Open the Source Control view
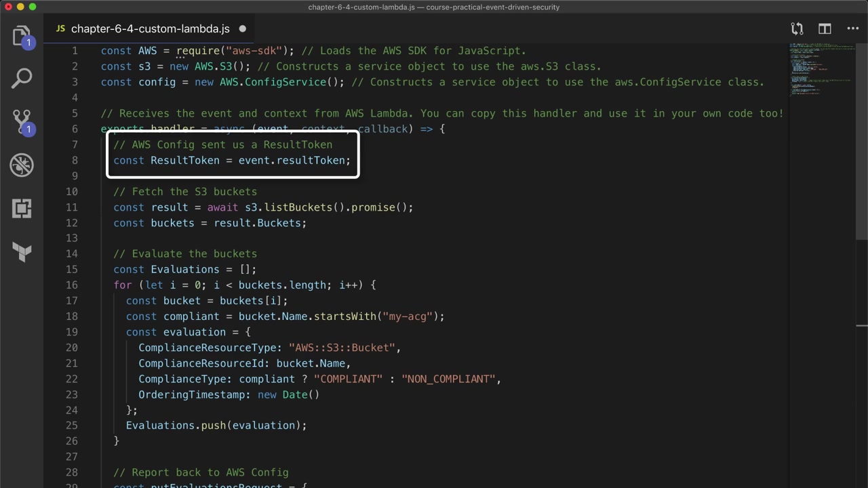Viewport: 868px width, 488px height. (x=22, y=122)
